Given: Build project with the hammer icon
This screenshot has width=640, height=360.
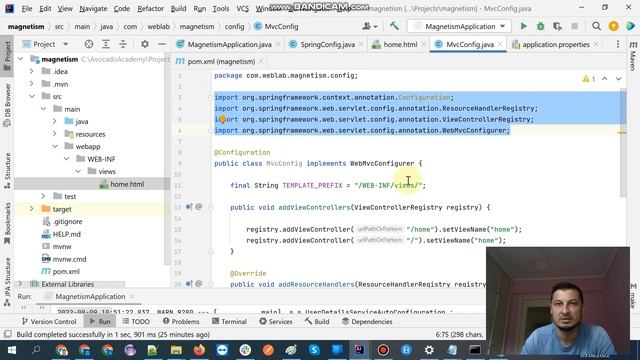Looking at the screenshot, I should (394, 26).
